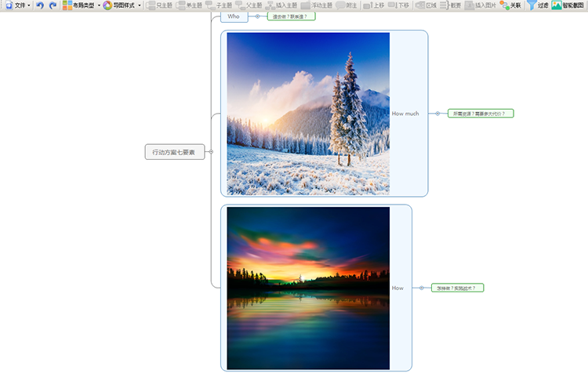Click the 子主题 subtopic button

pyautogui.click(x=219, y=5)
